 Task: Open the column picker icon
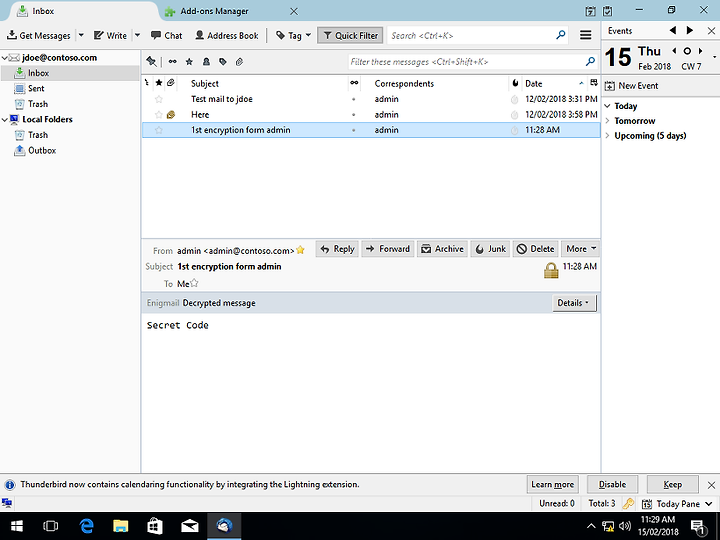tap(594, 83)
